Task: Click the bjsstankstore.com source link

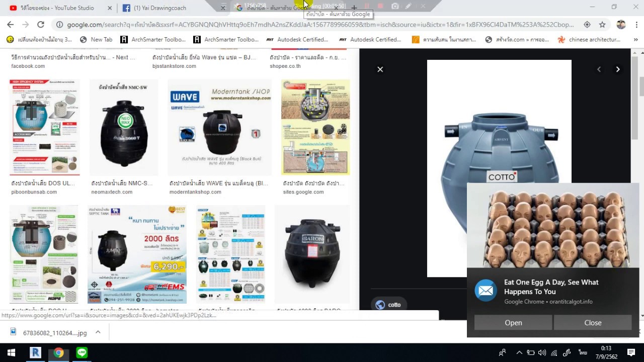Action: pyautogui.click(x=174, y=66)
